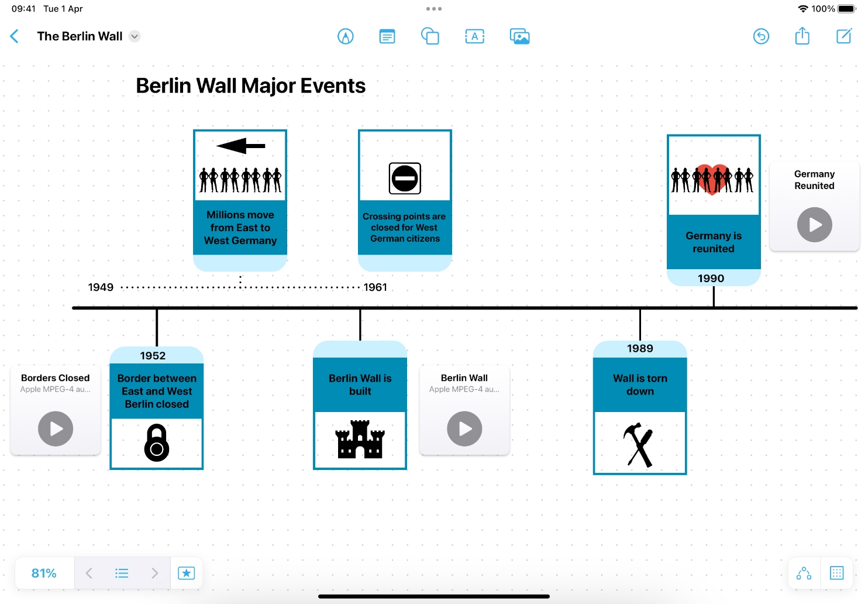Image resolution: width=868 pixels, height=604 pixels.
Task: Add a text box
Action: tap(474, 37)
